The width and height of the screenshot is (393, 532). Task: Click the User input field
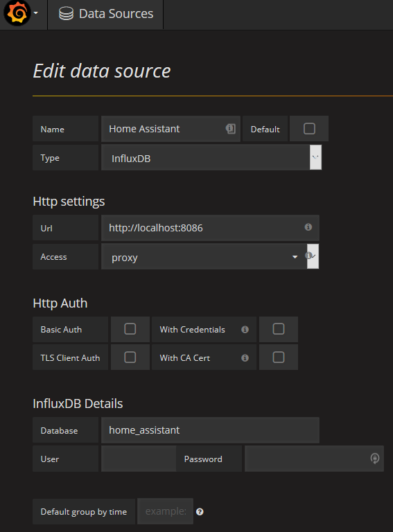(139, 459)
